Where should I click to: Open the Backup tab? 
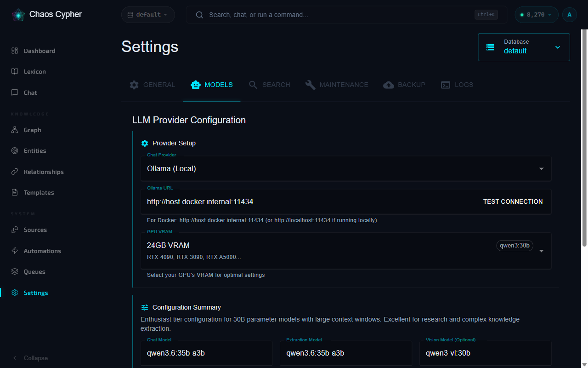[x=404, y=85]
